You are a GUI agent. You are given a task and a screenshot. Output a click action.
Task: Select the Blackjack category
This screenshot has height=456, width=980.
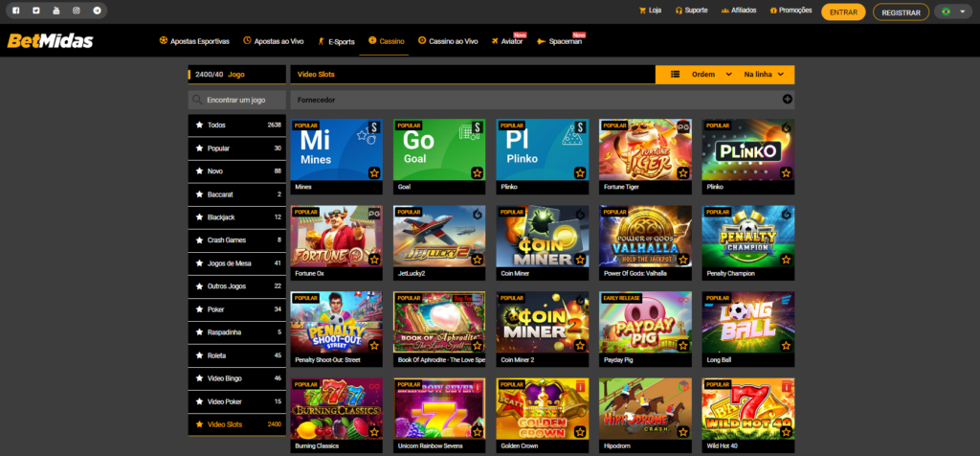tap(237, 217)
